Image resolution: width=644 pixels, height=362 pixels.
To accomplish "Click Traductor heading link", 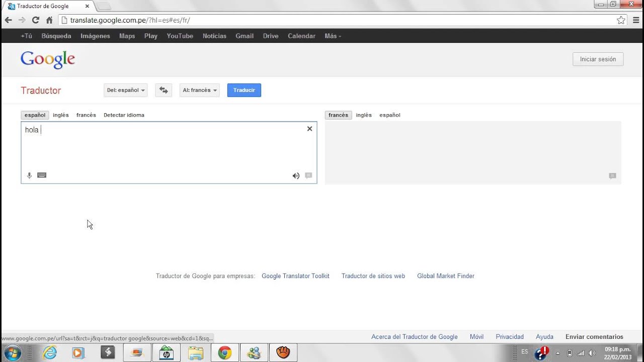I will point(41,90).
